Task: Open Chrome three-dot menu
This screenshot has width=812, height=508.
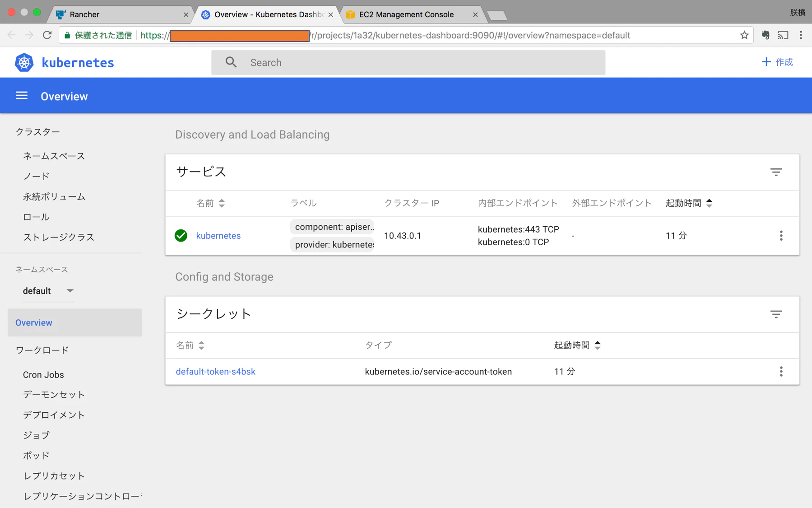Action: [801, 35]
